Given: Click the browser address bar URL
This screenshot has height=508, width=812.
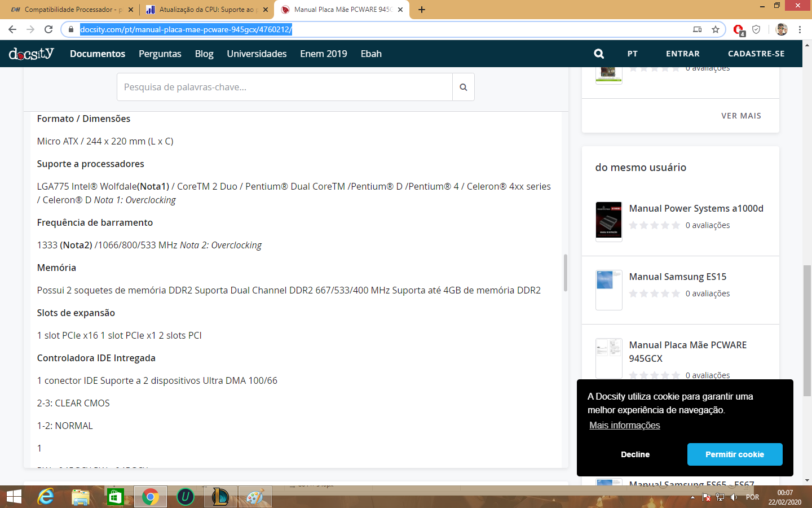Looking at the screenshot, I should point(186,29).
